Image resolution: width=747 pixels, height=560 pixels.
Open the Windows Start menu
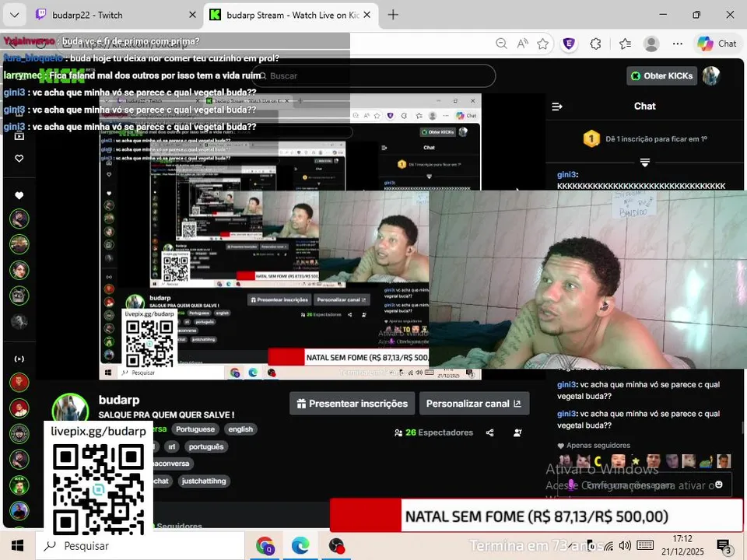(x=18, y=546)
